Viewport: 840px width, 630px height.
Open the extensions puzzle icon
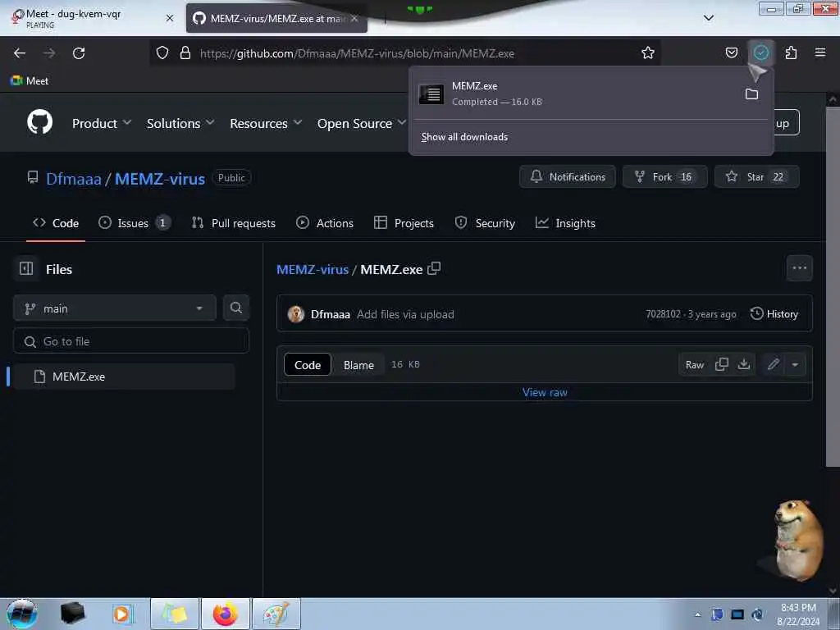[791, 53]
